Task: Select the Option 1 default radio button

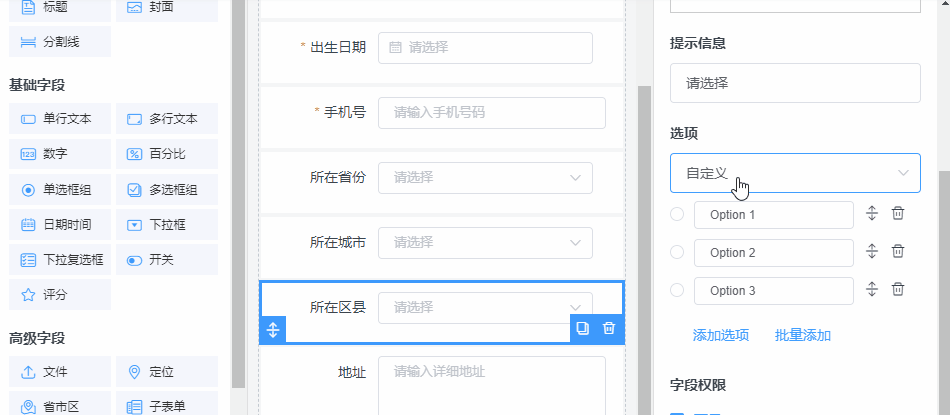Action: 677,214
